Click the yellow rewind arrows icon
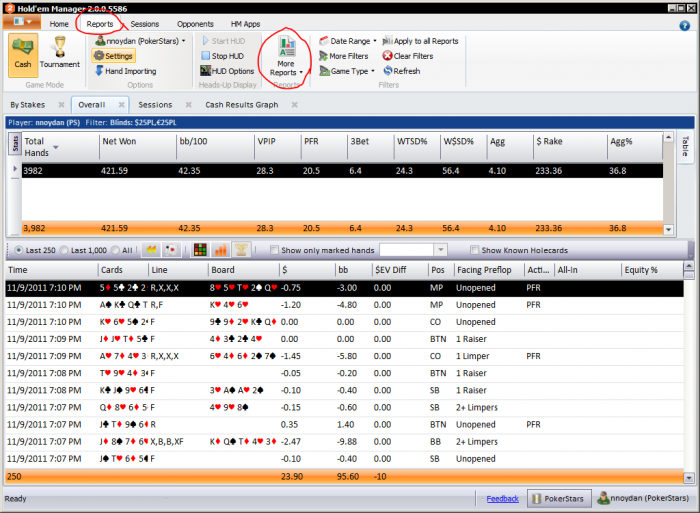 coord(151,250)
